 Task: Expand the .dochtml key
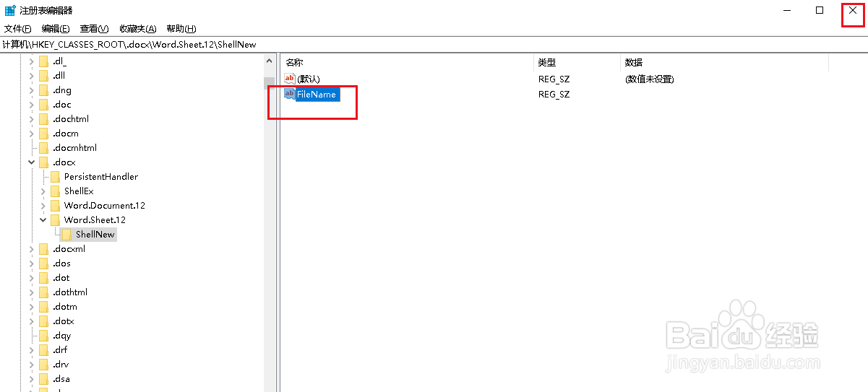[x=31, y=119]
